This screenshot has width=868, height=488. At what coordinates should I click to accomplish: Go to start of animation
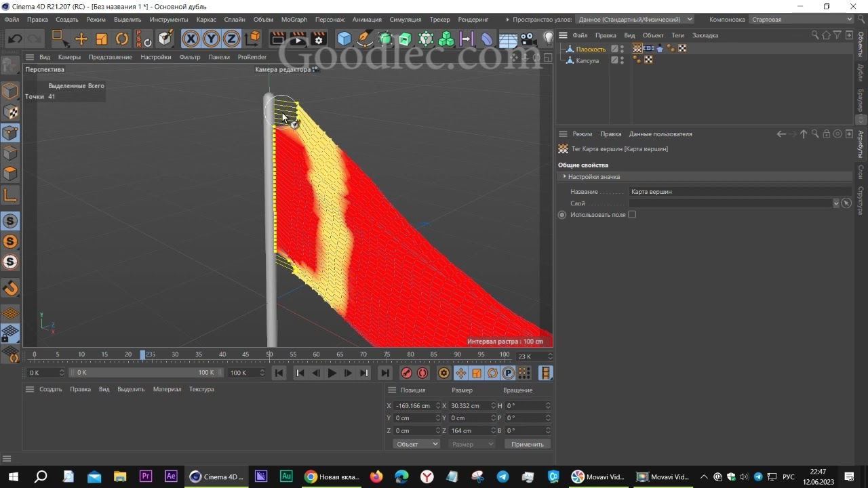coord(279,373)
